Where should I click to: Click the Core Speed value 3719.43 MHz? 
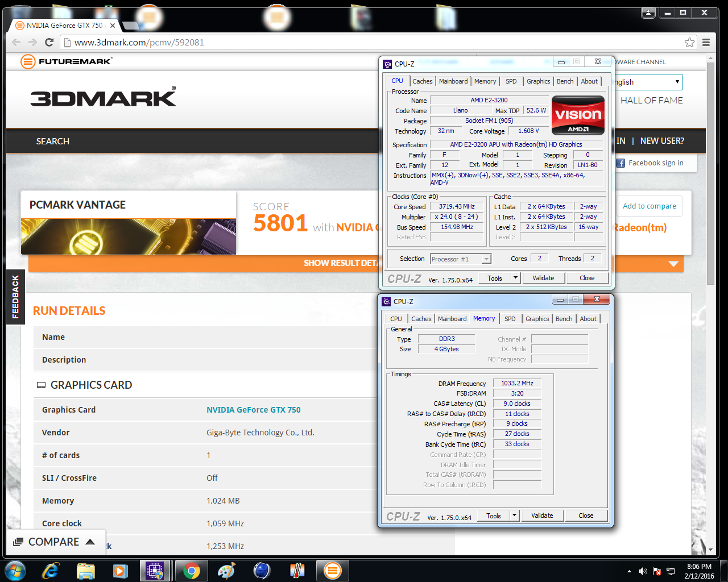[457, 207]
